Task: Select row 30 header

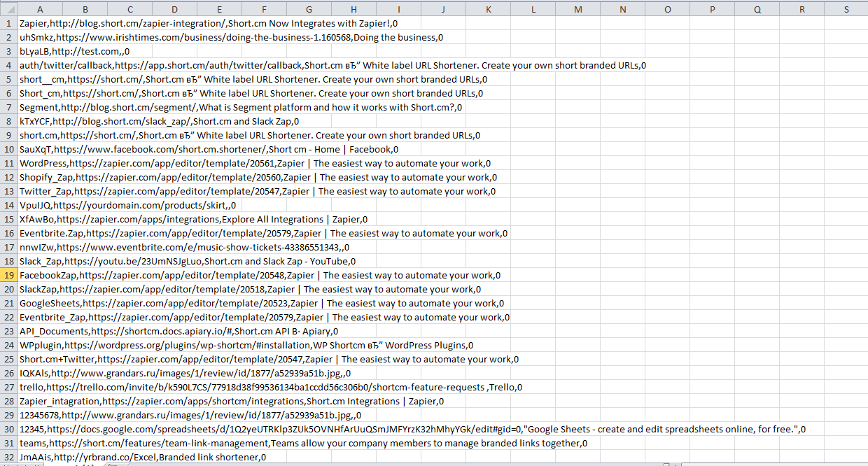Action: click(8, 429)
